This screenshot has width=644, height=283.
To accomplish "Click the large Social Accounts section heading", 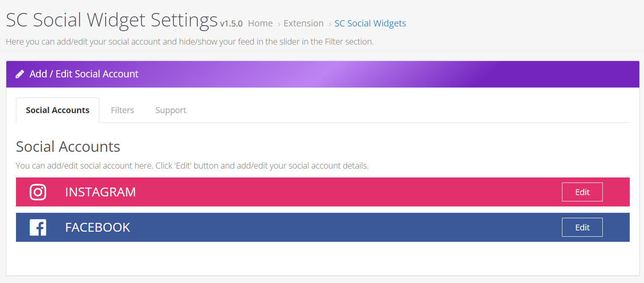I will click(68, 147).
